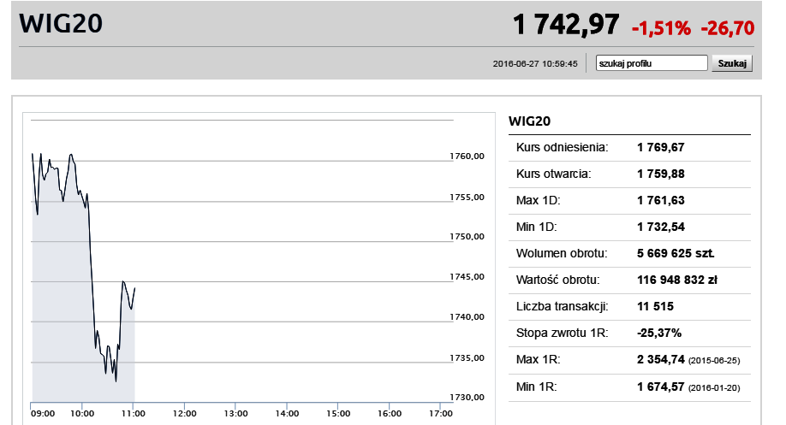This screenshot has width=786, height=425.
Task: Click the value 1 674,57
Action: (x=661, y=387)
